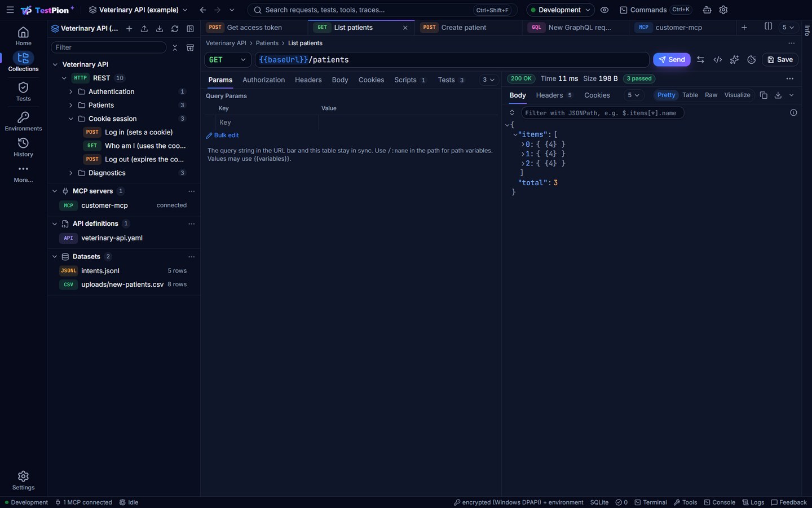This screenshot has width=812, height=508.
Task: Click the refresh icon in the collection header
Action: (175, 29)
